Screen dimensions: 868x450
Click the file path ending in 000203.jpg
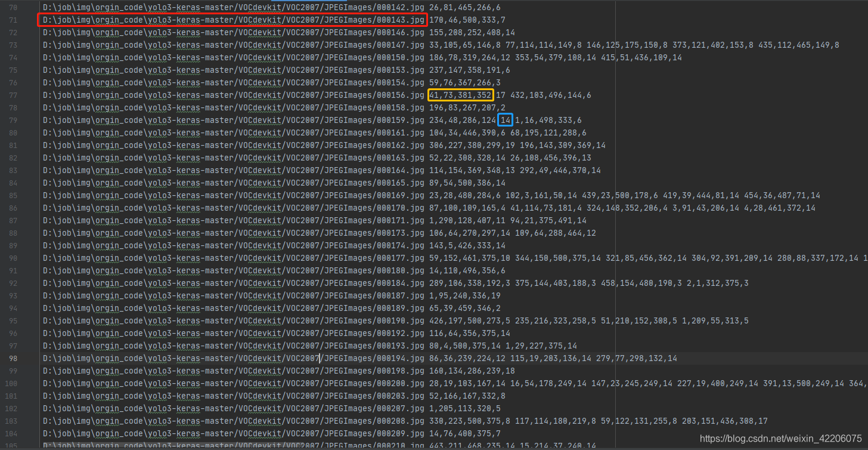(234, 396)
